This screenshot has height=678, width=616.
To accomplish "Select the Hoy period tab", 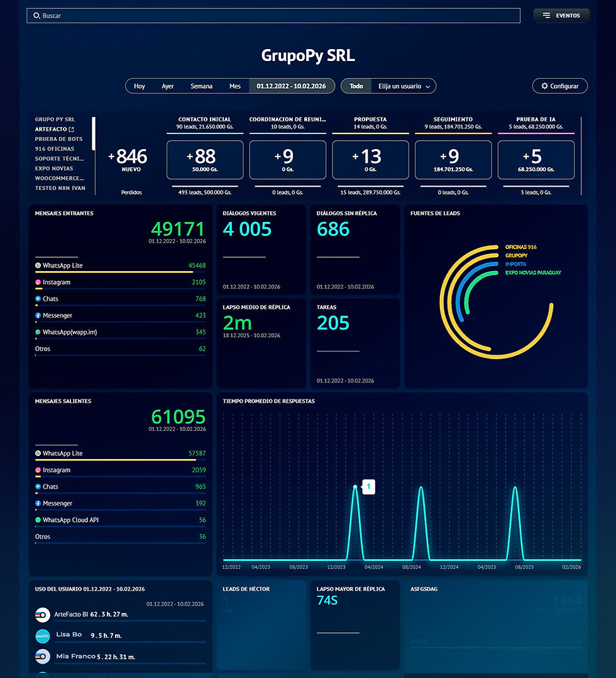I will 139,86.
